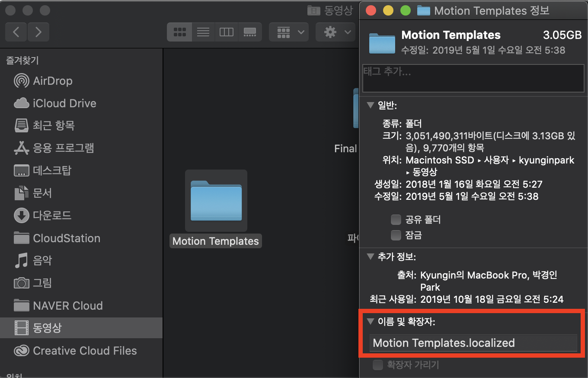Edit the Motion Templates.localized name field
588x378 pixels.
[473, 343]
